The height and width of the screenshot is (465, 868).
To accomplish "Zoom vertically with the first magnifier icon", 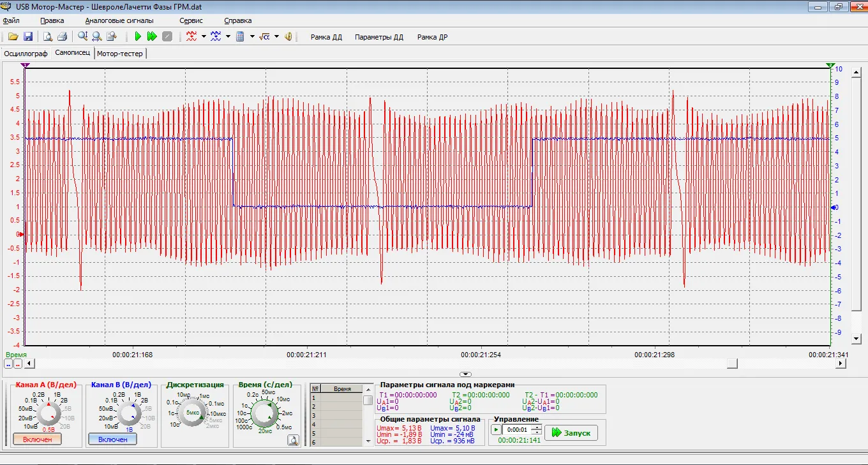I will coord(83,36).
